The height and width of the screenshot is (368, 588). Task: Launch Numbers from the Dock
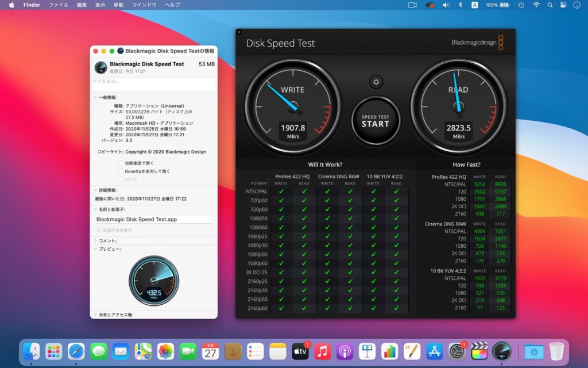pos(390,351)
